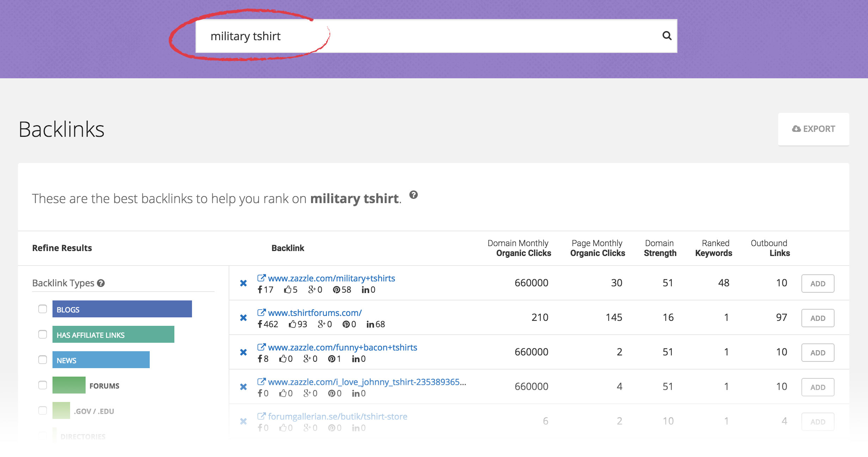Click the Backlink column header
The image size is (868, 457).
(x=288, y=248)
